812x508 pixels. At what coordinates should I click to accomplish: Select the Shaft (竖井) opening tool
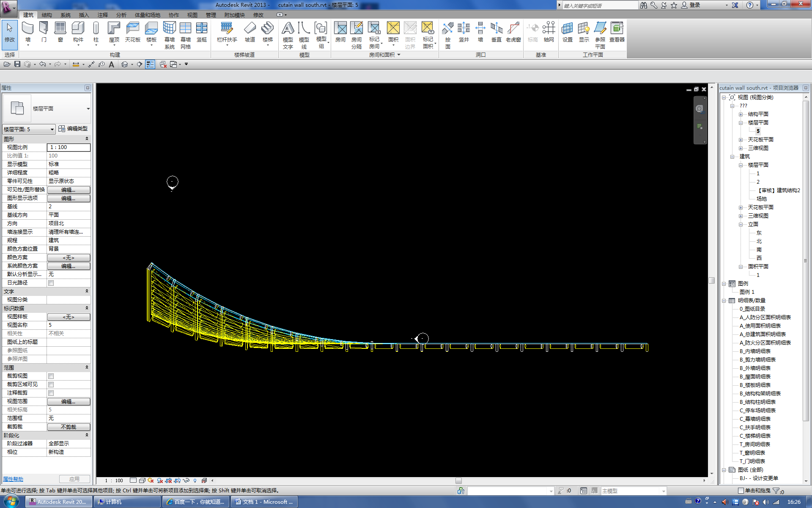[x=464, y=32]
